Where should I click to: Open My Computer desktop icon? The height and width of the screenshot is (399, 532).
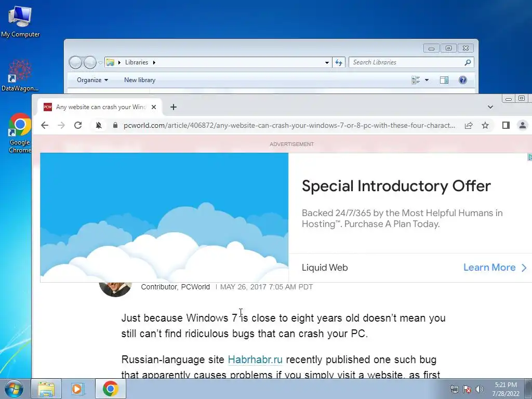pyautogui.click(x=20, y=21)
